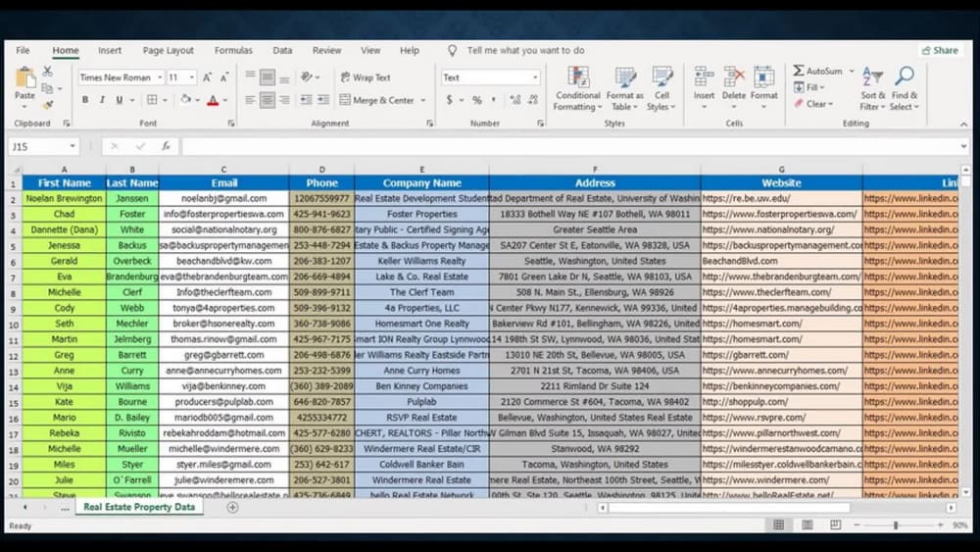This screenshot has height=552, width=980.
Task: Click the Fill Color paint bucket icon
Action: point(185,100)
